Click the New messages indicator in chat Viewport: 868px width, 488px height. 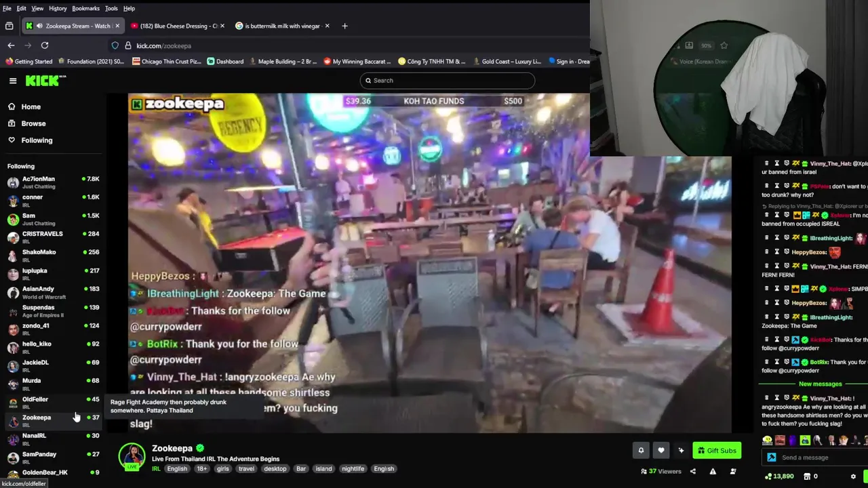(x=820, y=384)
